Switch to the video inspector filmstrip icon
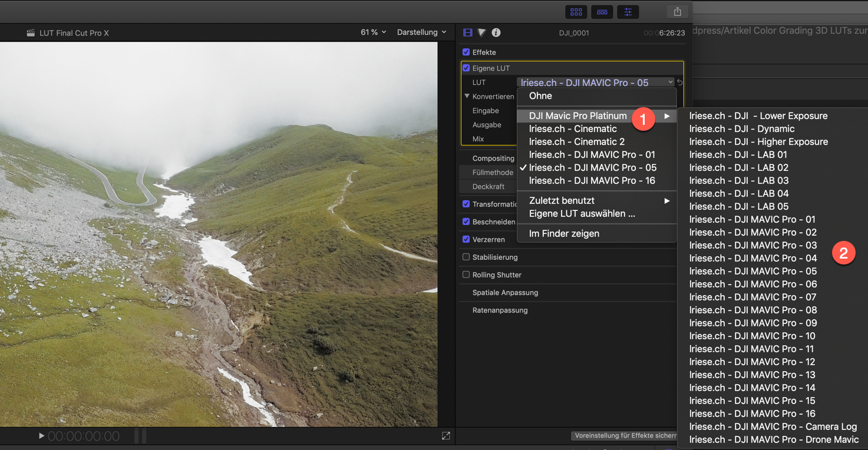This screenshot has height=450, width=868. pos(468,33)
